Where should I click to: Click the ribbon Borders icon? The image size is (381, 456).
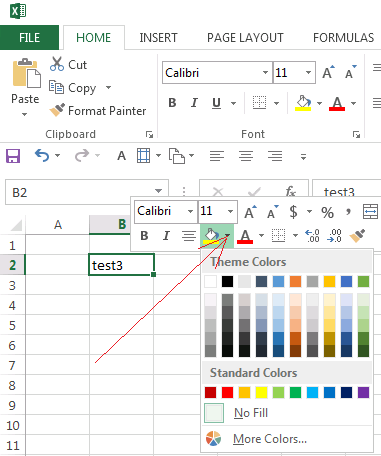pyautogui.click(x=259, y=103)
